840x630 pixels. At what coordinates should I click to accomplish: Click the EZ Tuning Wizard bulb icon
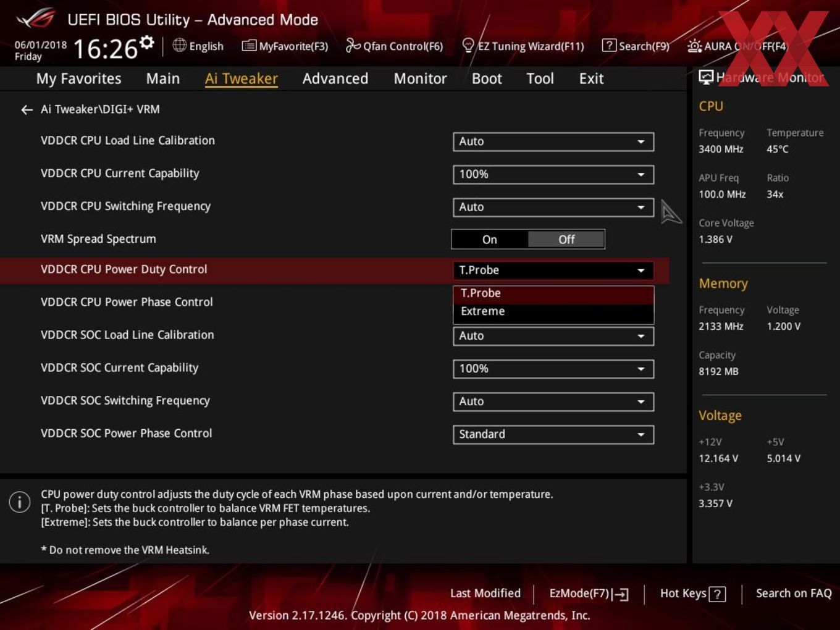point(468,45)
